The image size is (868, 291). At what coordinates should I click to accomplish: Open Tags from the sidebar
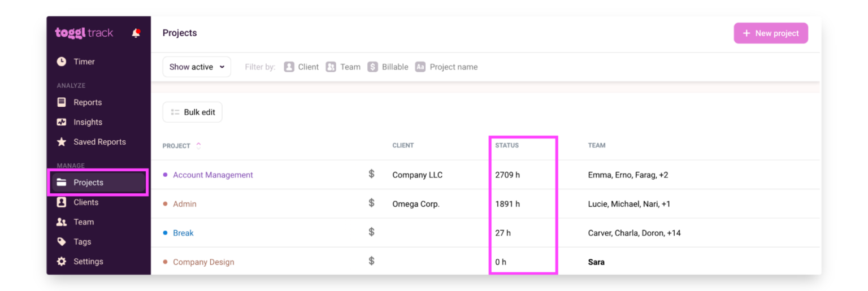tap(81, 242)
